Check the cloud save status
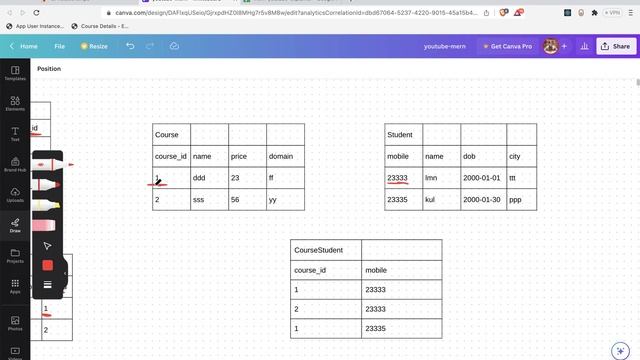Image resolution: width=640 pixels, height=360 pixels. (x=174, y=46)
